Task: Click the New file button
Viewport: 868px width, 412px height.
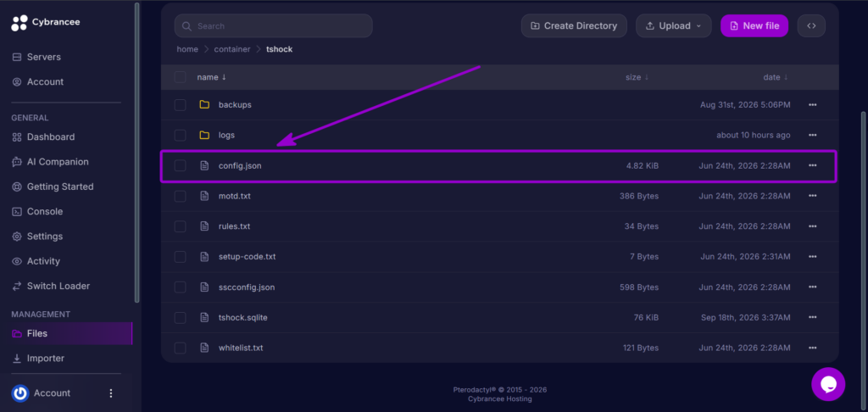Action: [754, 25]
